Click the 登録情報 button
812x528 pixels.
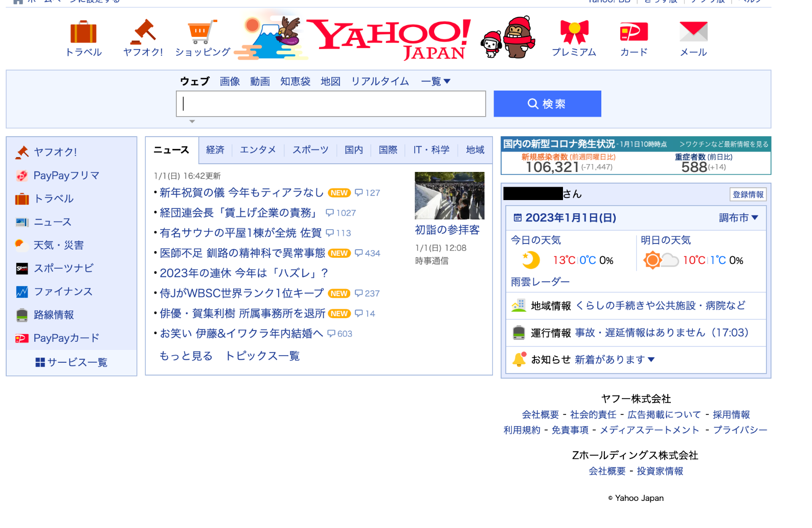click(748, 194)
